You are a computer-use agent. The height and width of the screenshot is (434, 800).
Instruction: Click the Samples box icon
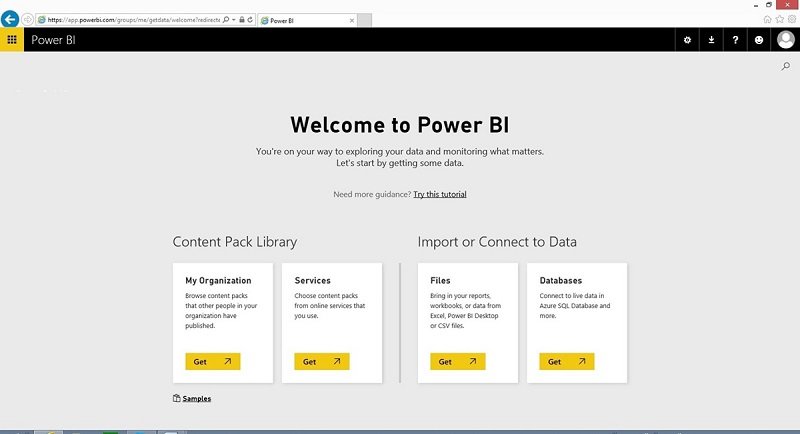[177, 398]
